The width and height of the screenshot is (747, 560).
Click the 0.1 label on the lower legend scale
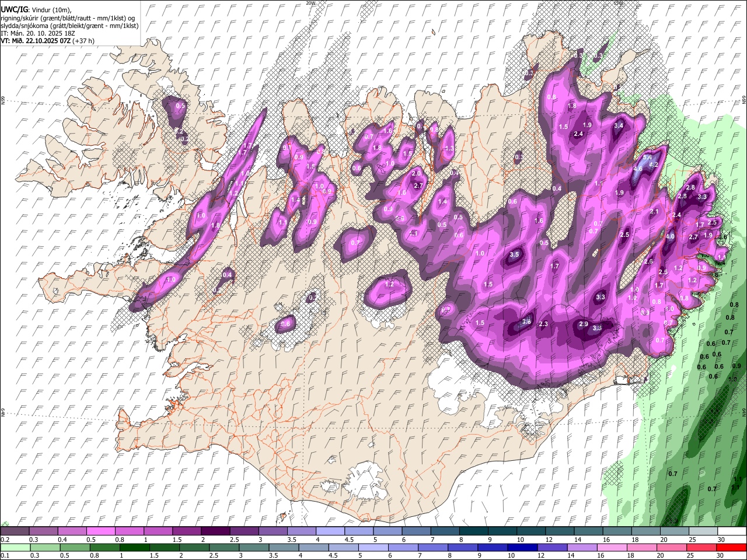4,555
